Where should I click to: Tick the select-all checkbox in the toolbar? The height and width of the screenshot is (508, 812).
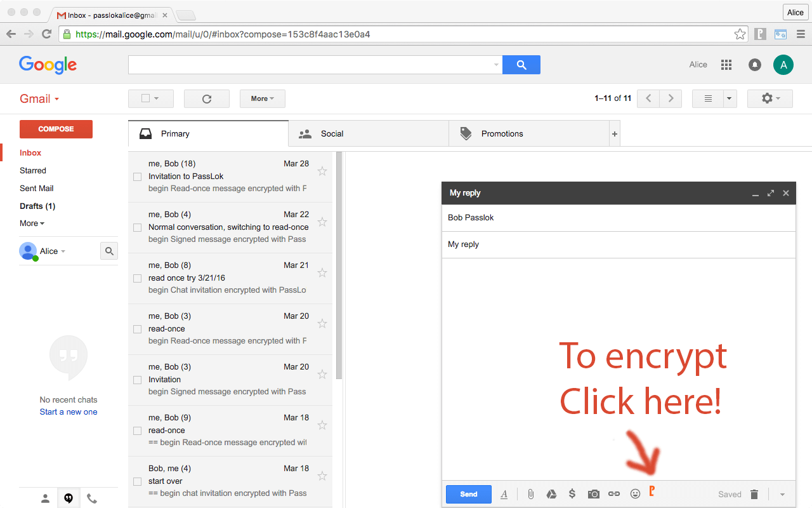coord(145,98)
